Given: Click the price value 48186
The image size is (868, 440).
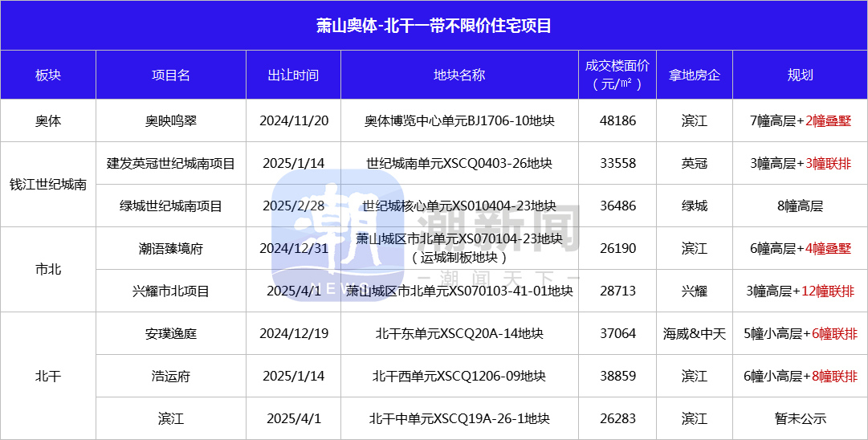Looking at the screenshot, I should point(617,120).
